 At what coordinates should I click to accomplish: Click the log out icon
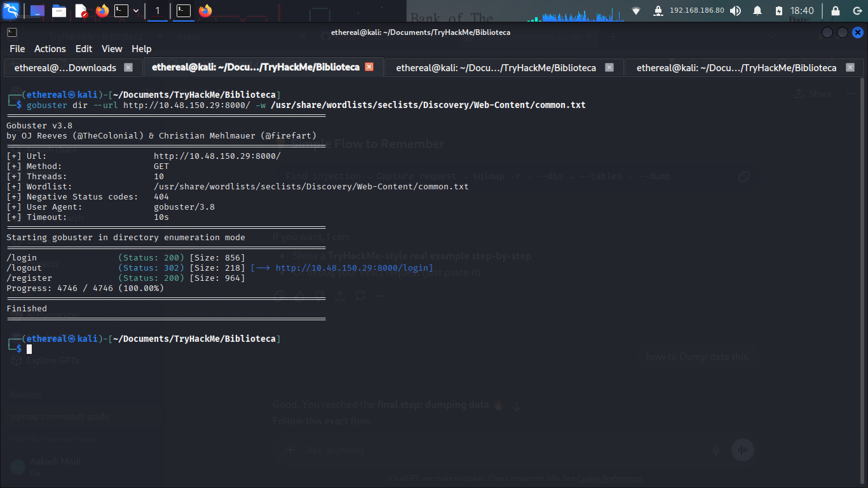(857, 11)
